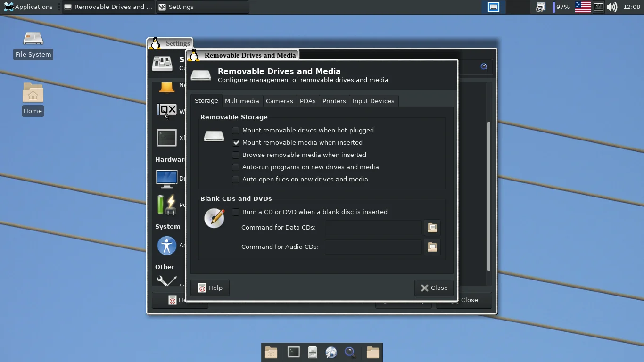Viewport: 644px width, 362px height.
Task: Enable auto-run programs on new drives
Action: (x=236, y=167)
